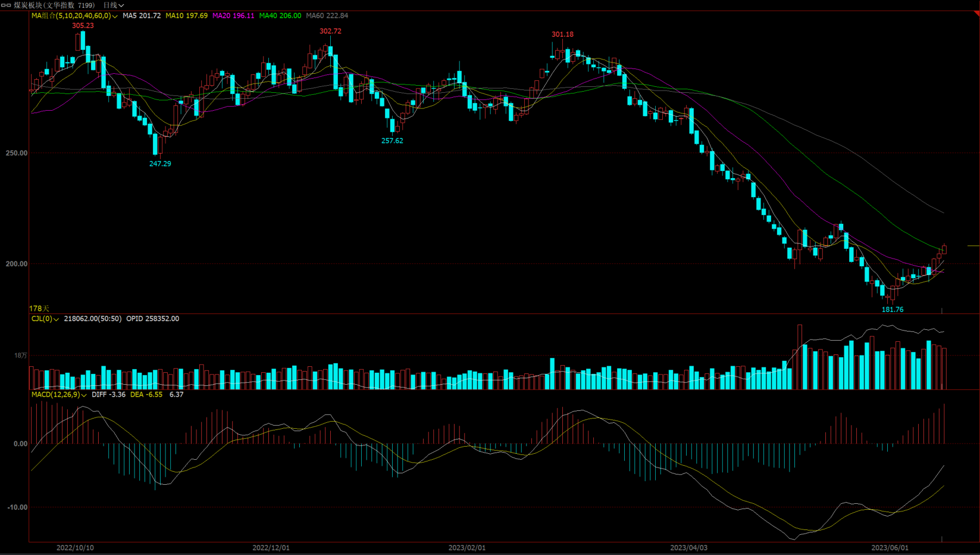Click the DIFF -3.36 value
The height and width of the screenshot is (555, 980).
tap(108, 394)
